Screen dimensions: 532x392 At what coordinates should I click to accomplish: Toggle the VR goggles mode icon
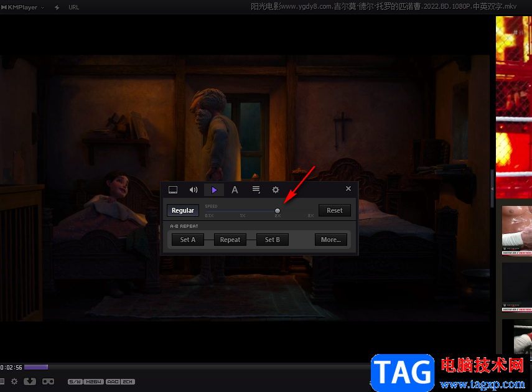48,381
